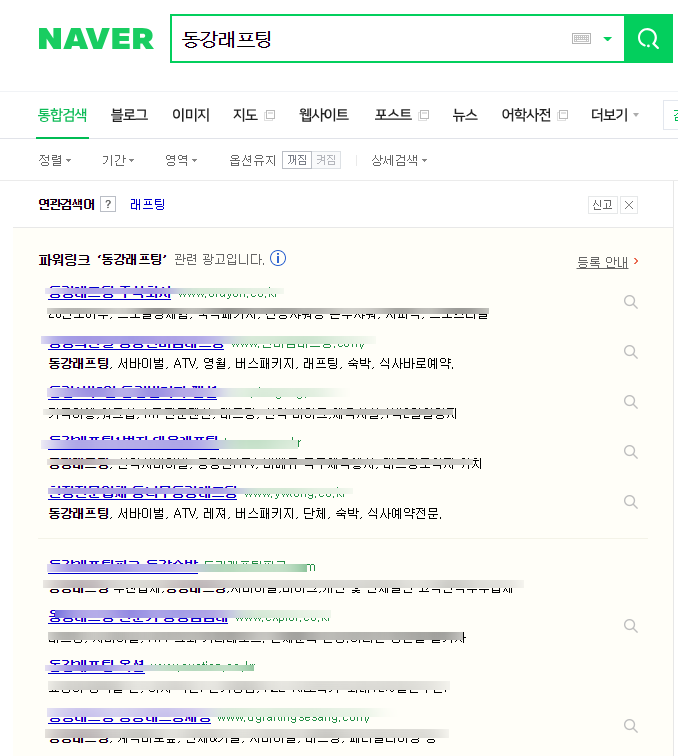Open the ad title beside the expior.co.kr URL
This screenshot has width=678, height=756.
point(138,617)
